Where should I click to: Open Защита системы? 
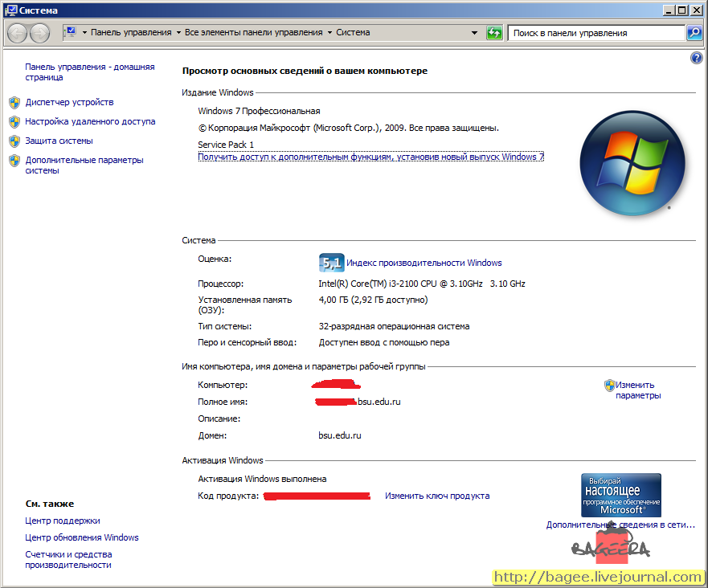point(59,141)
